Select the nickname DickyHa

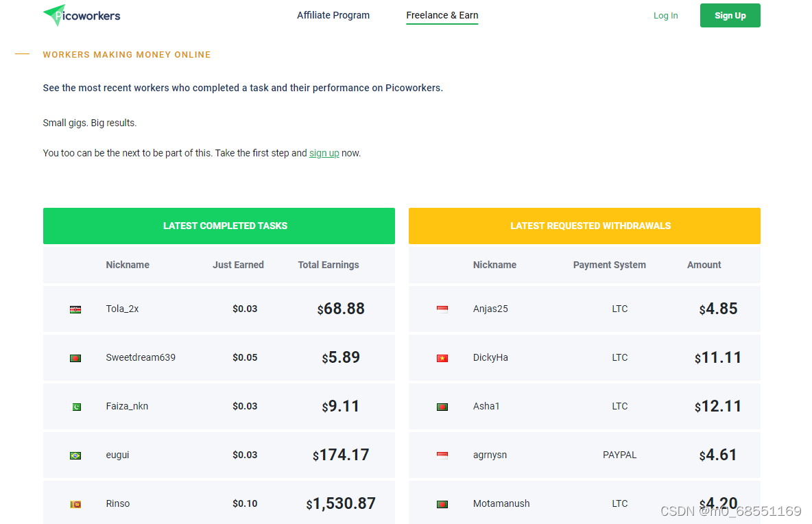(x=490, y=358)
